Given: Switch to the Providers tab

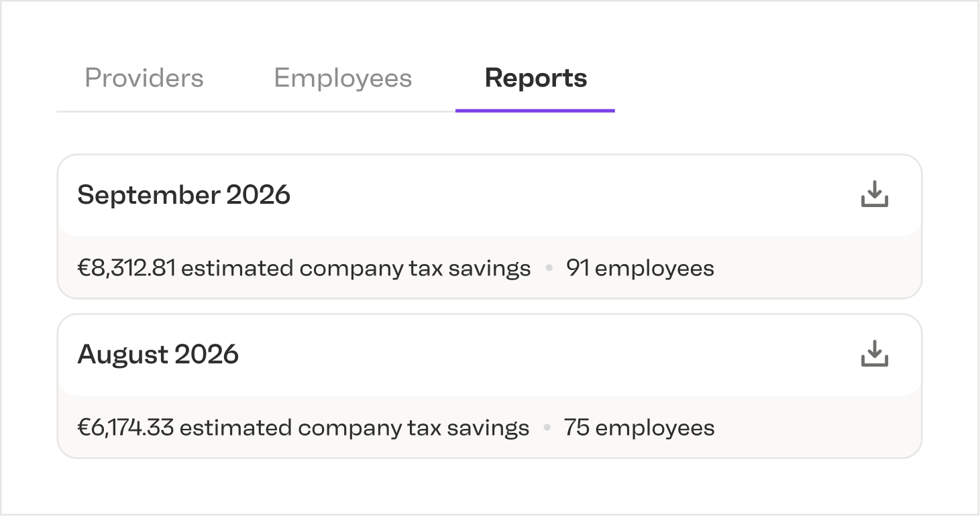Looking at the screenshot, I should [x=144, y=78].
